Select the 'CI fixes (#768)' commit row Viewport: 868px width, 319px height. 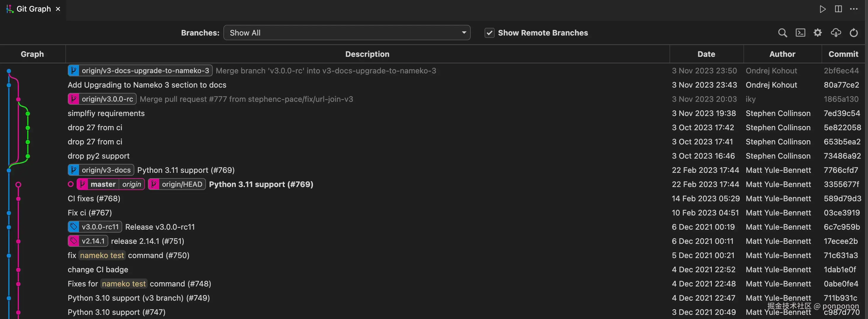click(x=94, y=199)
